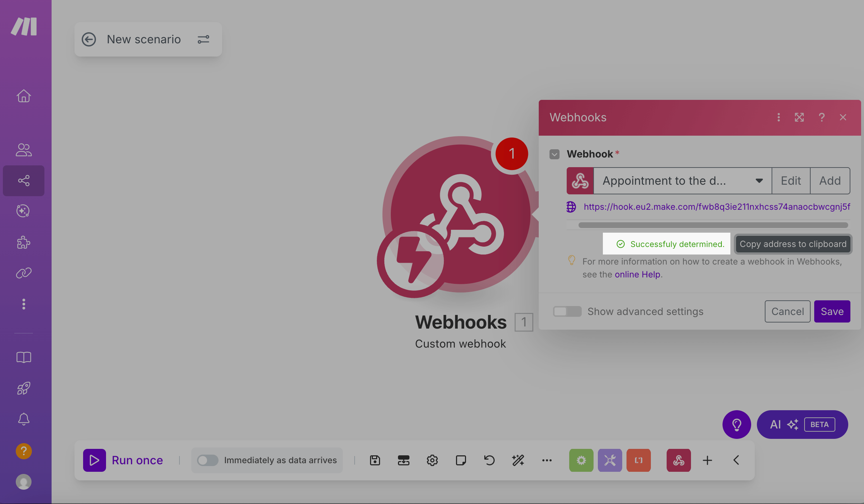Click the horizontal scrollbar under webhook URL

(x=713, y=225)
